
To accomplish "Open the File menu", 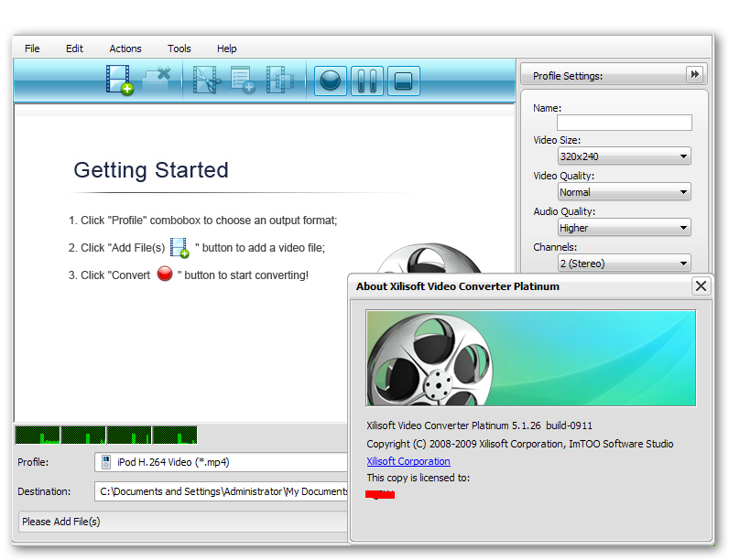I will click(32, 48).
